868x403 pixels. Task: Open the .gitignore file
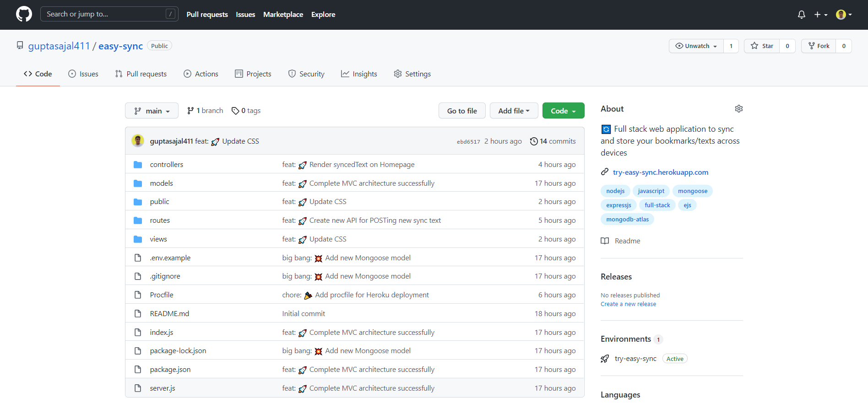point(165,276)
